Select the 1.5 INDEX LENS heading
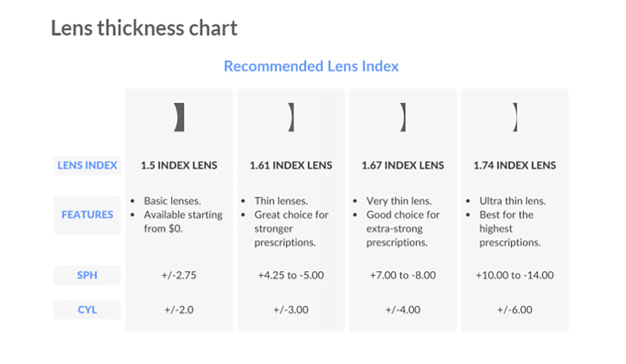The width and height of the screenshot is (626, 364). (x=179, y=165)
